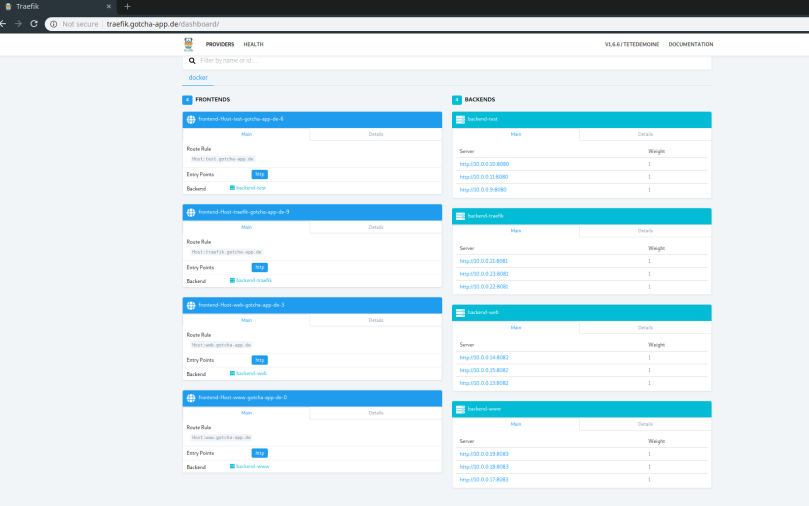Click http entry point badge in www frontend

tap(260, 453)
